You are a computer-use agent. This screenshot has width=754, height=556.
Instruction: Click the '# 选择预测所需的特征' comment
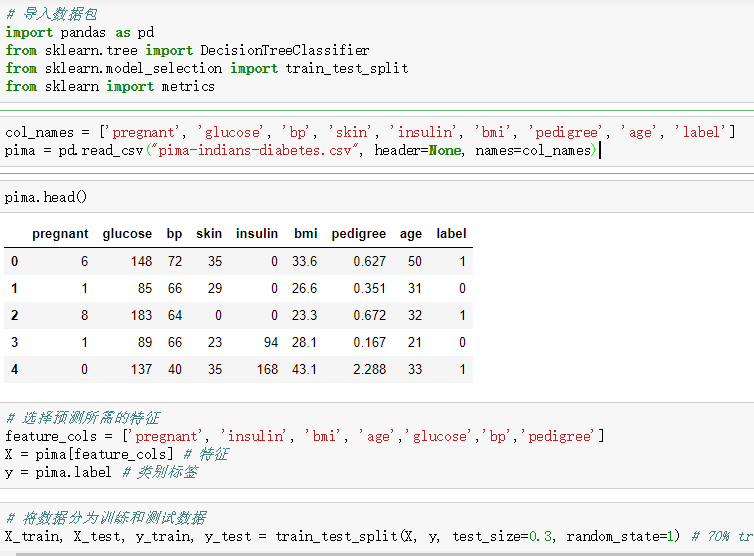[x=83, y=417]
